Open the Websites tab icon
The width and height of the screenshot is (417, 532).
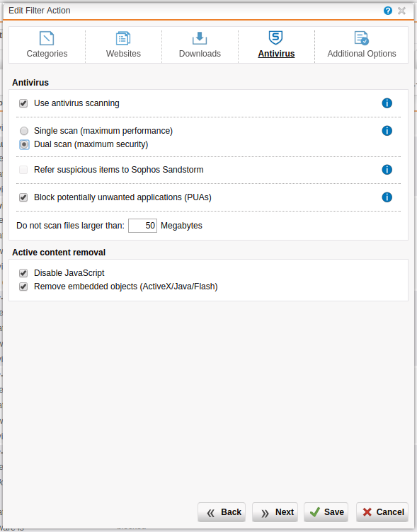pyautogui.click(x=123, y=38)
